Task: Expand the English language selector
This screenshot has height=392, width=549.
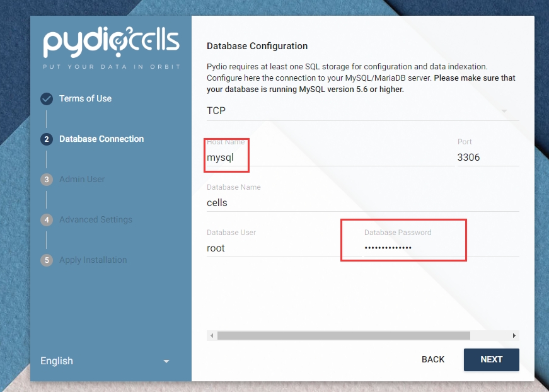Action: pos(105,361)
